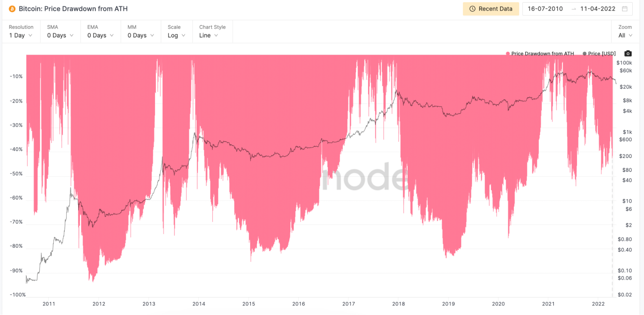This screenshot has width=644, height=315.
Task: Open the Chart Style Line dropdown
Action: click(208, 35)
